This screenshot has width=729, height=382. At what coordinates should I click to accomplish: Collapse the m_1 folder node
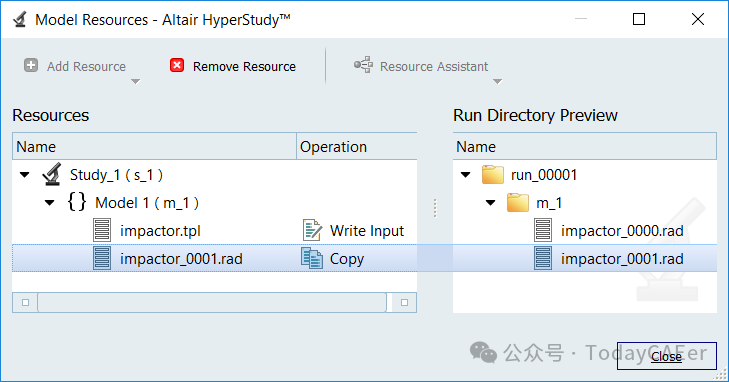(x=490, y=203)
